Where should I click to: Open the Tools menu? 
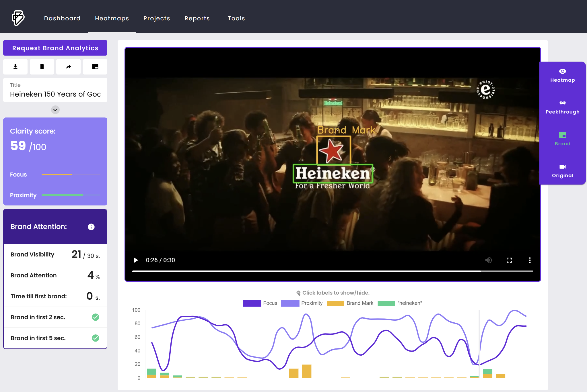236,18
